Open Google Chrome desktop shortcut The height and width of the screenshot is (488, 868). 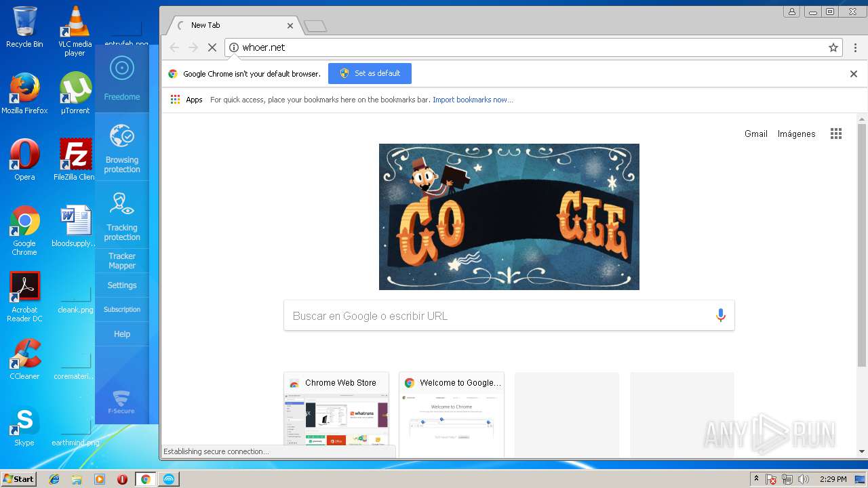[24, 231]
